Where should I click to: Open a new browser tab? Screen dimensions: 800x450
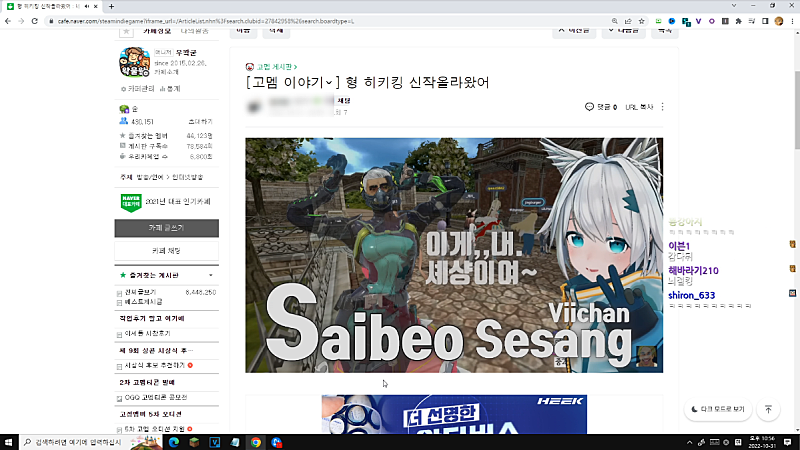111,7
